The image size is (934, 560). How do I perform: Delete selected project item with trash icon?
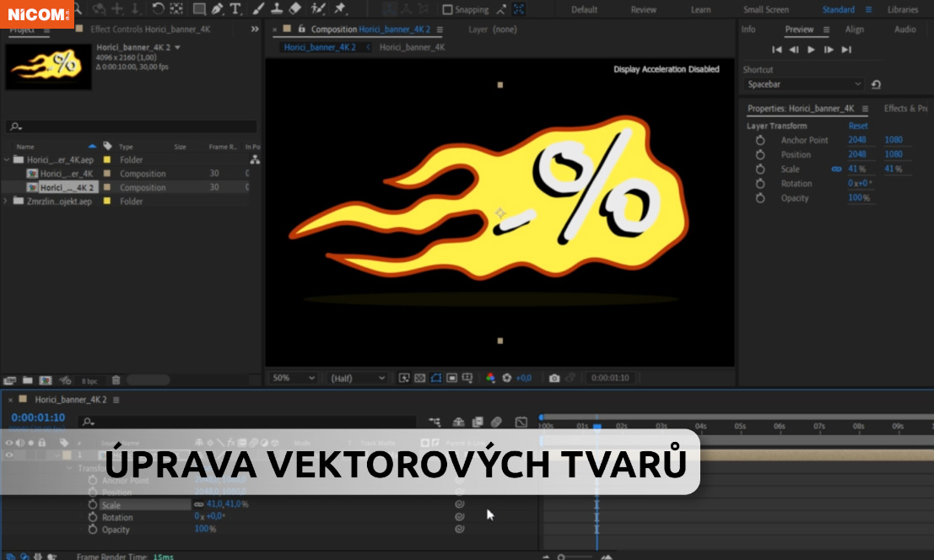116,380
